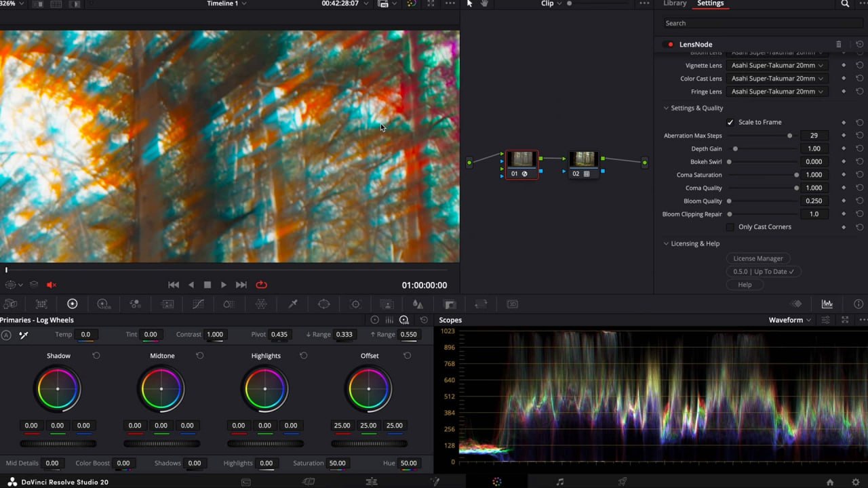Image resolution: width=868 pixels, height=488 pixels.
Task: Click the License Manager button
Action: [757, 258]
